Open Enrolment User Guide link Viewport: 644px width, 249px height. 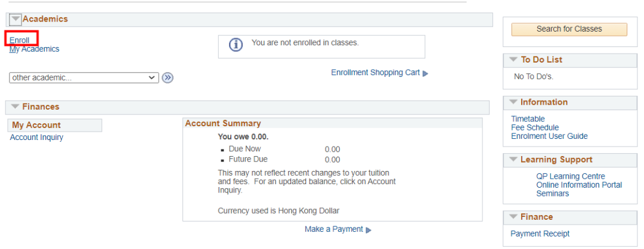549,136
